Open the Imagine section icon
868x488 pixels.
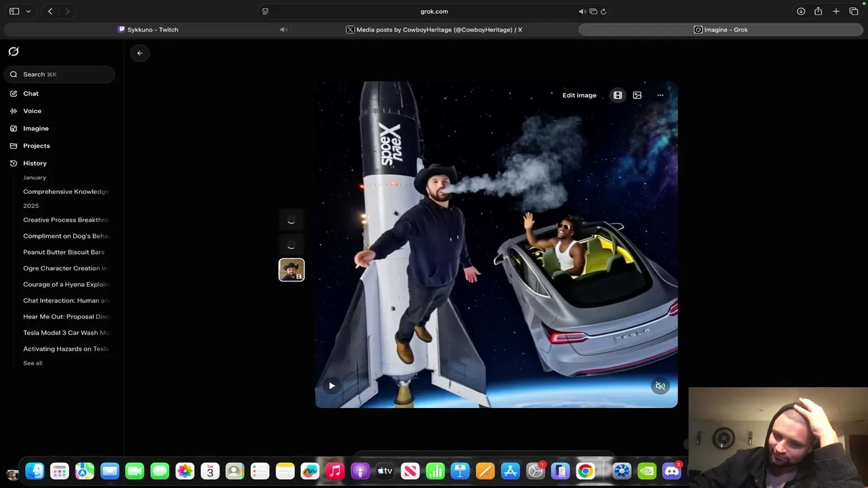(14, 129)
